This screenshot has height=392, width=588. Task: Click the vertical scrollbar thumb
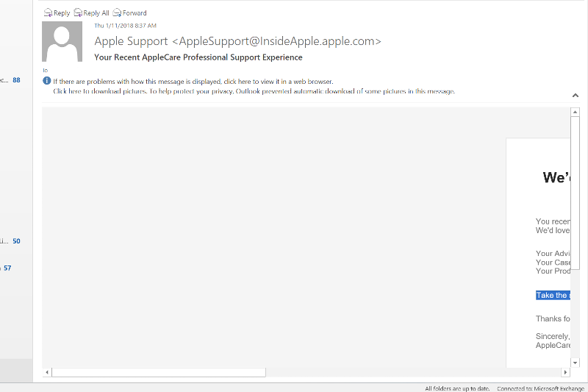575,193
